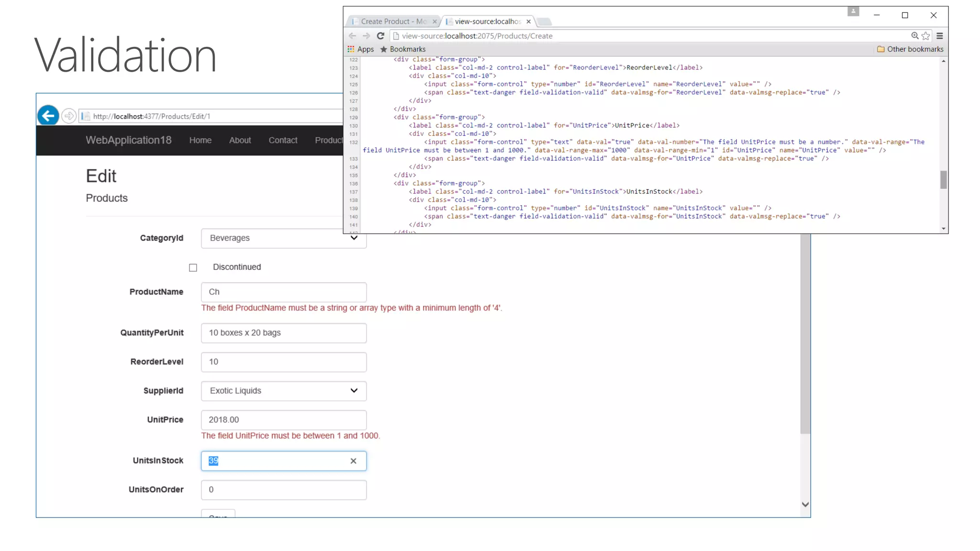The image size is (980, 551).
Task: Toggle the Discontinued checkbox
Action: pos(193,268)
